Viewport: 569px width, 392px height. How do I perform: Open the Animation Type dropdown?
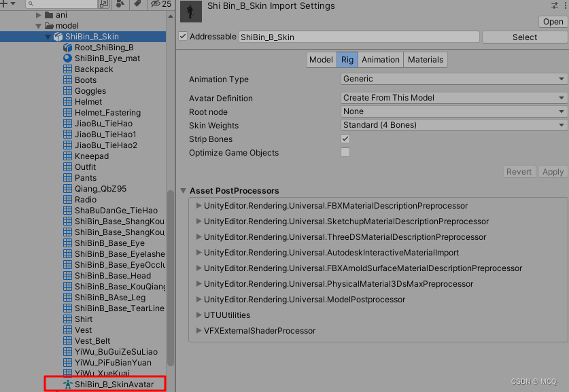pos(453,79)
